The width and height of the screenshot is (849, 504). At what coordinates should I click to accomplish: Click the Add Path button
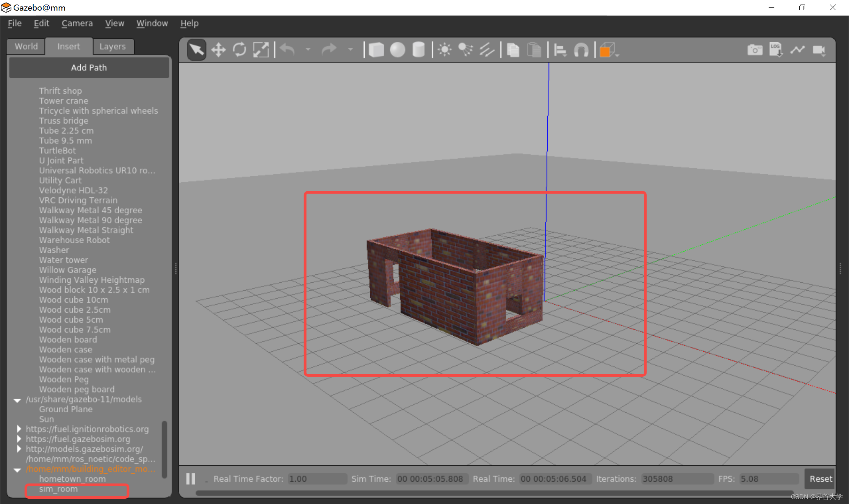(89, 67)
